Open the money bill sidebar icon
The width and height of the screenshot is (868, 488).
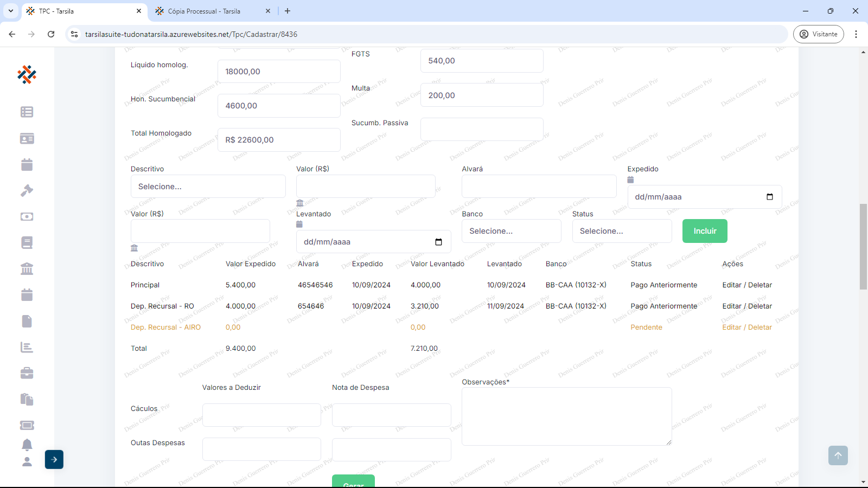[27, 216]
